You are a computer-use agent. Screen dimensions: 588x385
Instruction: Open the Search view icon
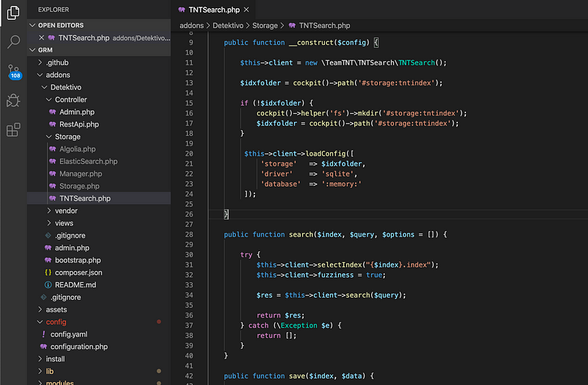click(13, 42)
